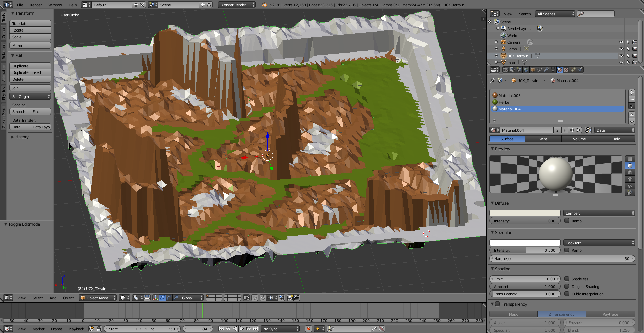Enable the Shadeless shading checkbox
This screenshot has width=644, height=333.
(567, 279)
